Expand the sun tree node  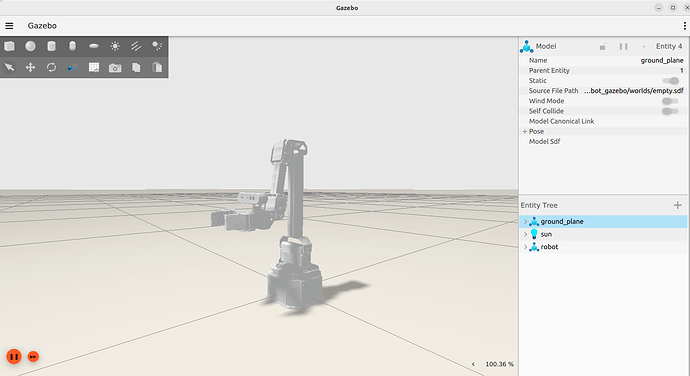coord(525,234)
